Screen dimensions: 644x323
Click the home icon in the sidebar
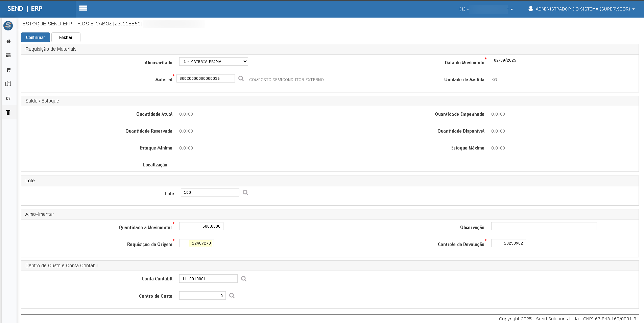[8, 41]
